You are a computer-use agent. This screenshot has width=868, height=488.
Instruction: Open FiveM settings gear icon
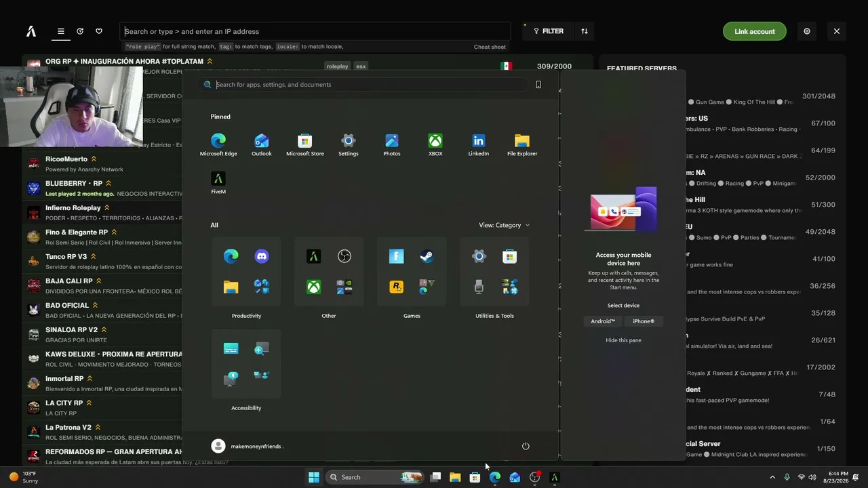(x=807, y=31)
